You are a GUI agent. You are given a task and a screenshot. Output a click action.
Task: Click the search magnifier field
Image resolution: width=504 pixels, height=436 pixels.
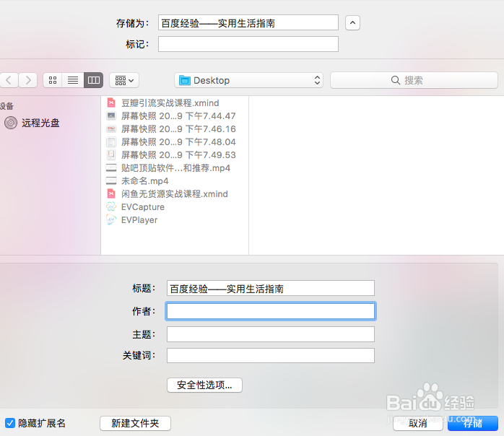pyautogui.click(x=414, y=80)
